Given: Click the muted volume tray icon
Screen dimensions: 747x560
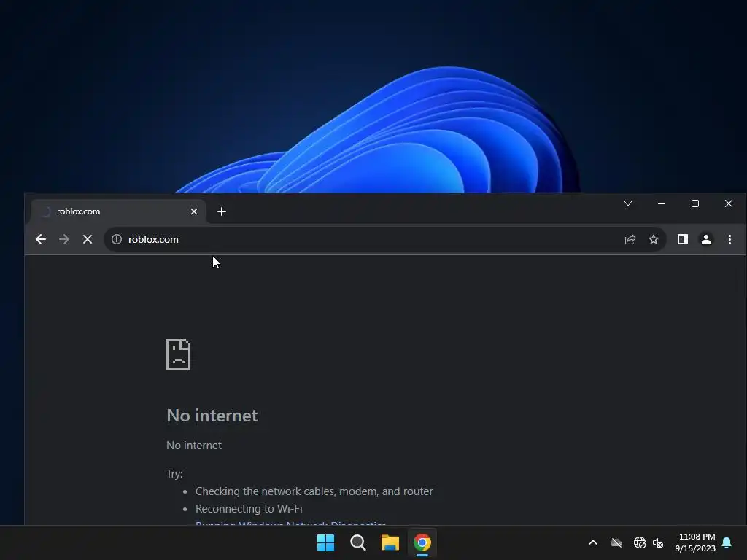Looking at the screenshot, I should tap(659, 542).
